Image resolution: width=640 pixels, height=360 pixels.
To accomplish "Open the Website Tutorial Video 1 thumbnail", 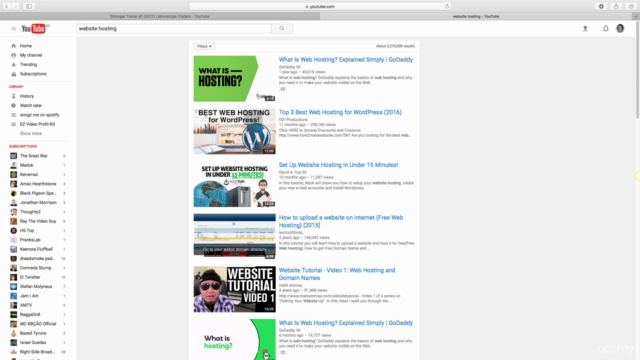I will pos(234,289).
